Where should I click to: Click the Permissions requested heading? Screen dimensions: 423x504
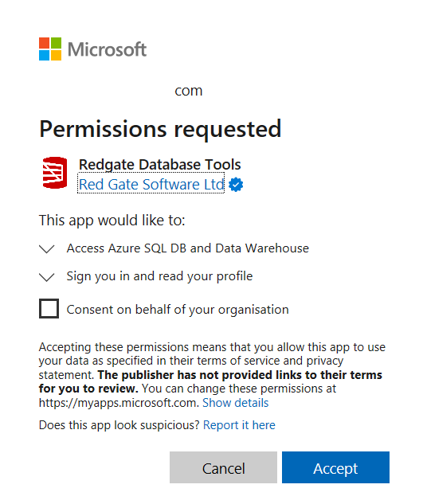point(160,129)
